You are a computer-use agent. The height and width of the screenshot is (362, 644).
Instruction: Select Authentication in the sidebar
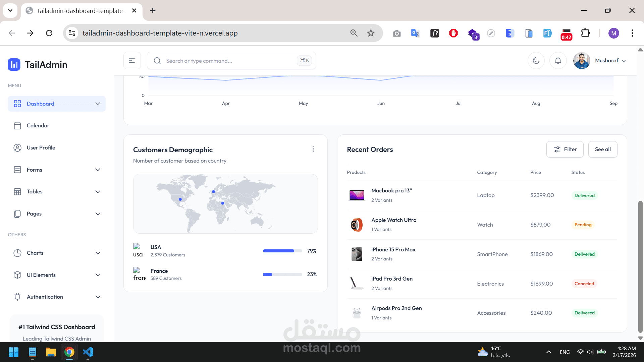point(45,297)
